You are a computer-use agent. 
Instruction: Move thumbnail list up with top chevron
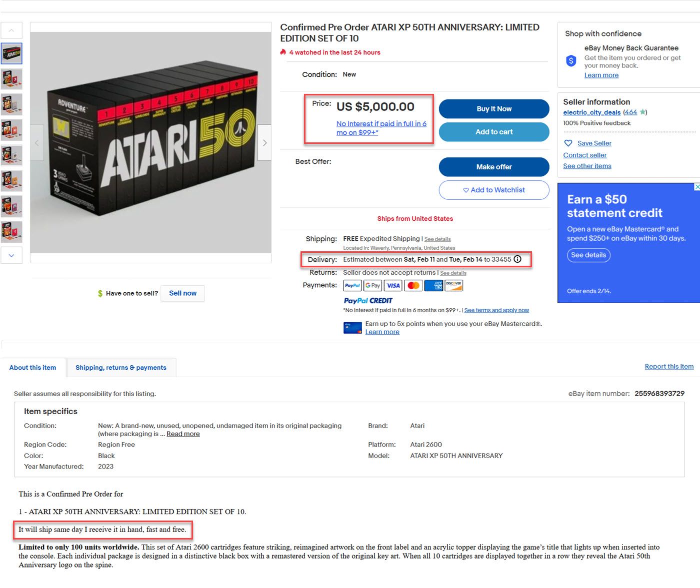pos(11,30)
